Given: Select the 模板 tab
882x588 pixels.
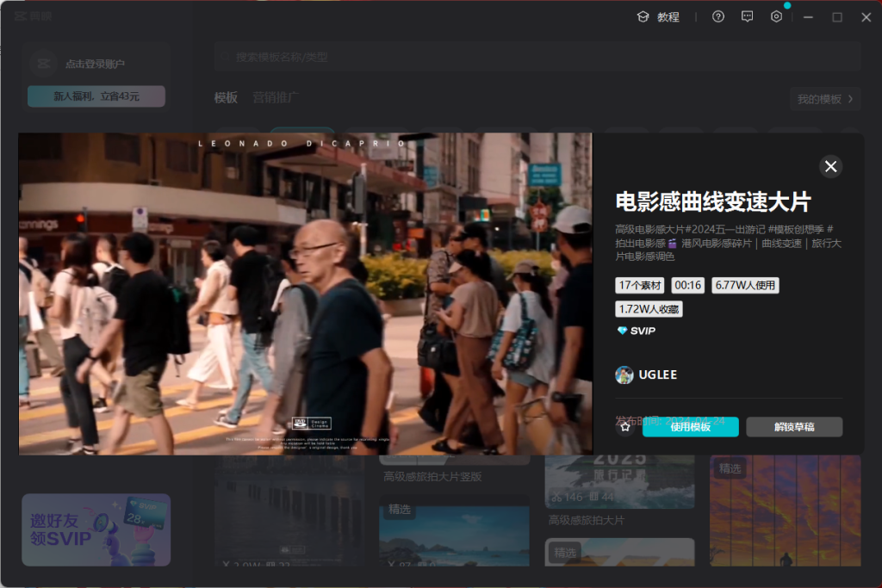Looking at the screenshot, I should coord(225,98).
